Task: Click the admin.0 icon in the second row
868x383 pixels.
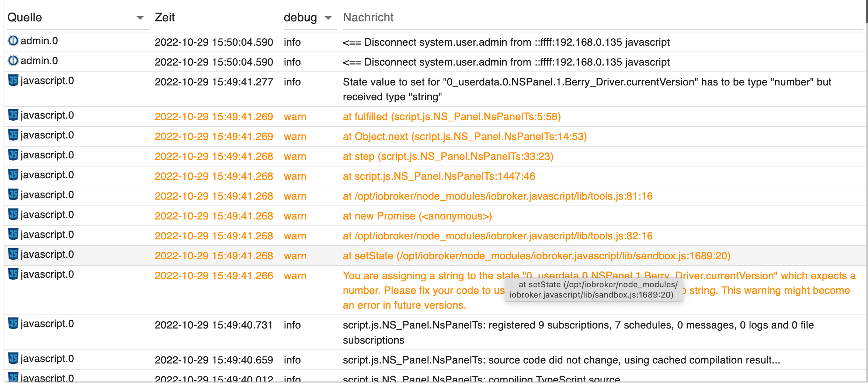Action: [13, 61]
